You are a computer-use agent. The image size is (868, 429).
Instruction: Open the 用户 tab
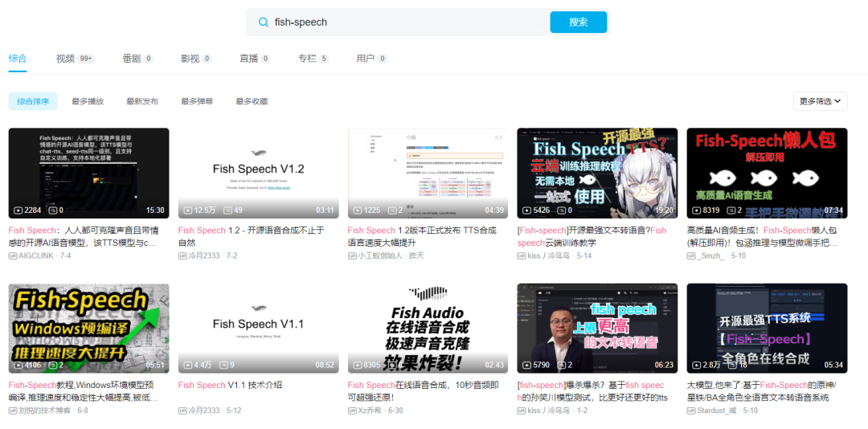pyautogui.click(x=371, y=59)
